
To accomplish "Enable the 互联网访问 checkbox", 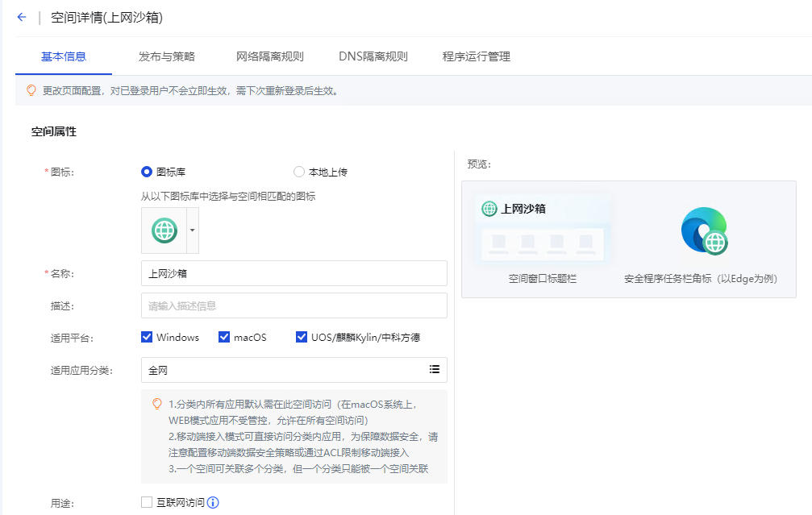I will click(147, 502).
